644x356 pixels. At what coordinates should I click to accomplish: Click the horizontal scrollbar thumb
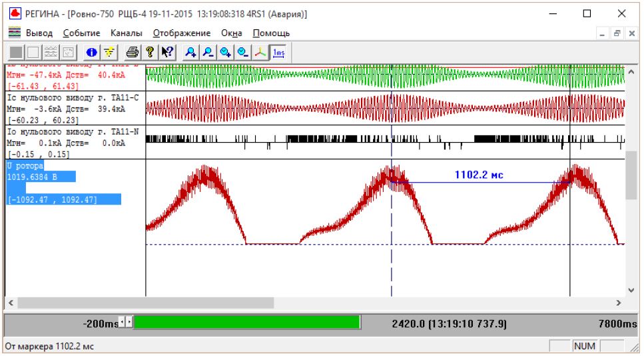coord(145,303)
